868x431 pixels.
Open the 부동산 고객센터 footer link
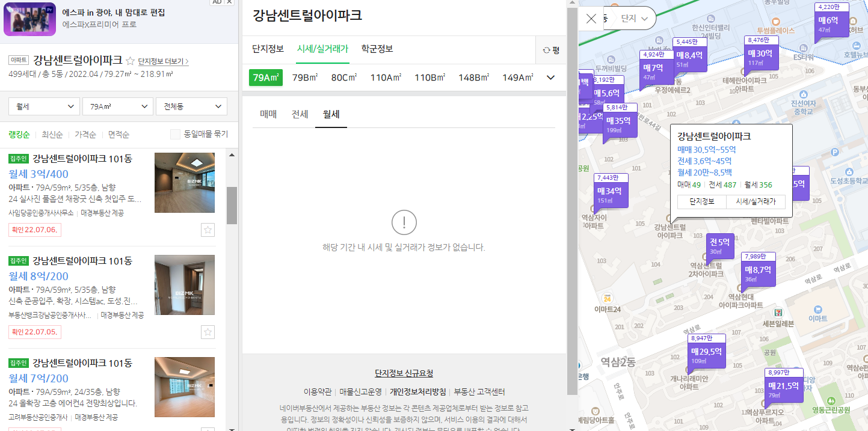pos(479,392)
